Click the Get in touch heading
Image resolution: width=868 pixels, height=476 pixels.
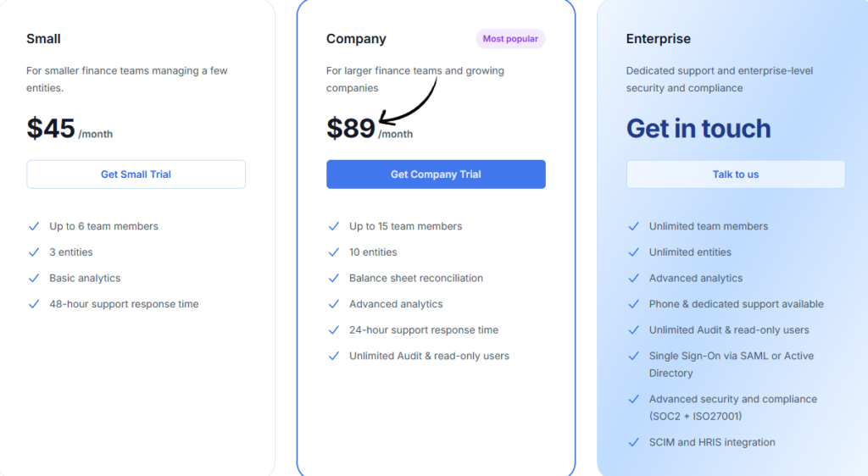pyautogui.click(x=698, y=129)
